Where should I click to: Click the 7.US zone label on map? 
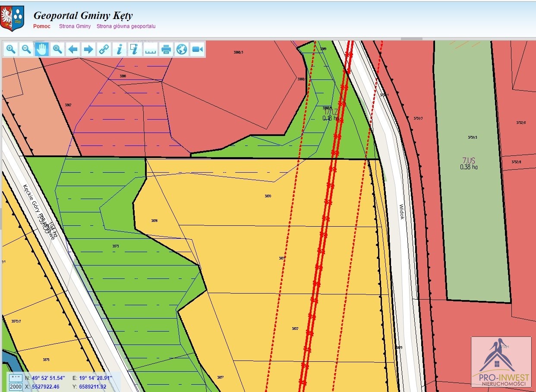tap(469, 161)
